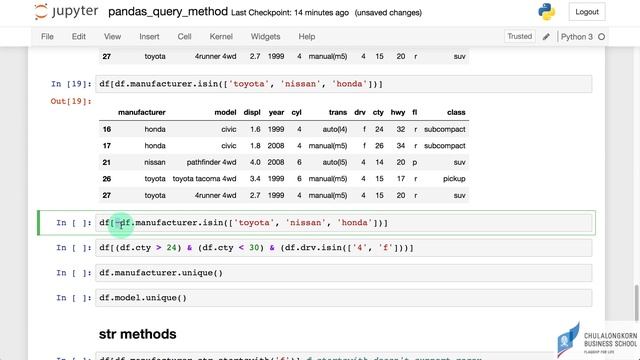
Task: Select the df.manufacturer.unique() cell
Action: 343,273
